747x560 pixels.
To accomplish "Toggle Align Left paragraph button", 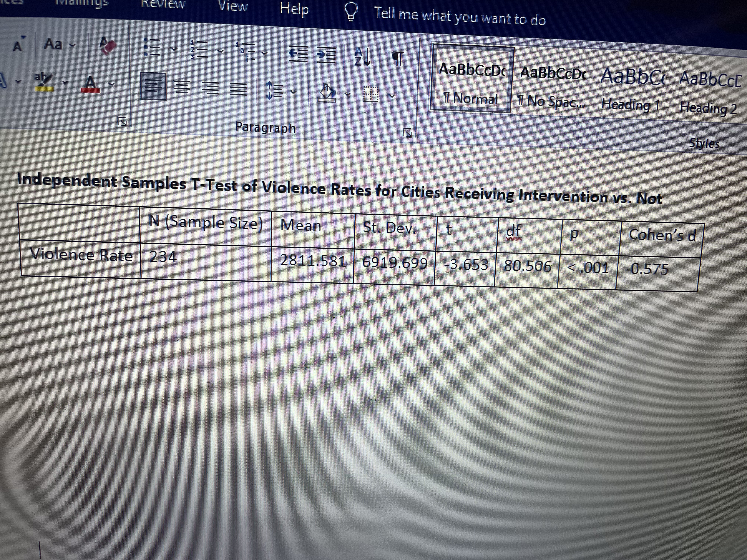I will 154,86.
